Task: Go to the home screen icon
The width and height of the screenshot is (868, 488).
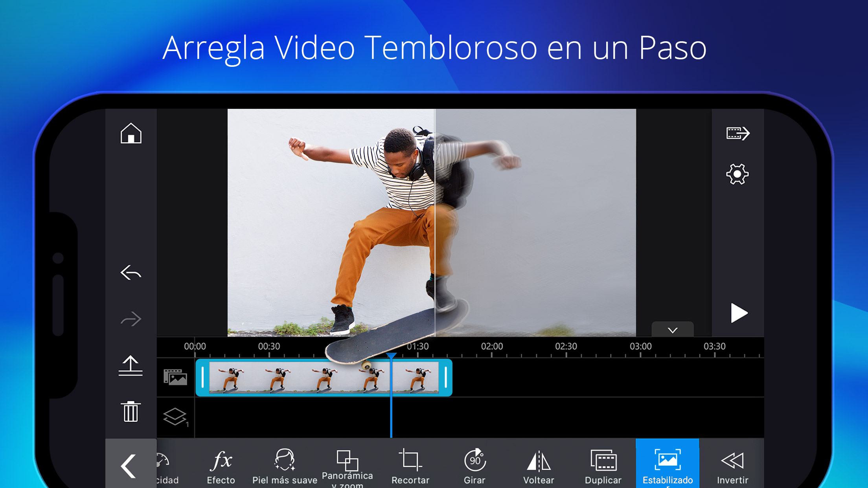Action: (x=131, y=133)
